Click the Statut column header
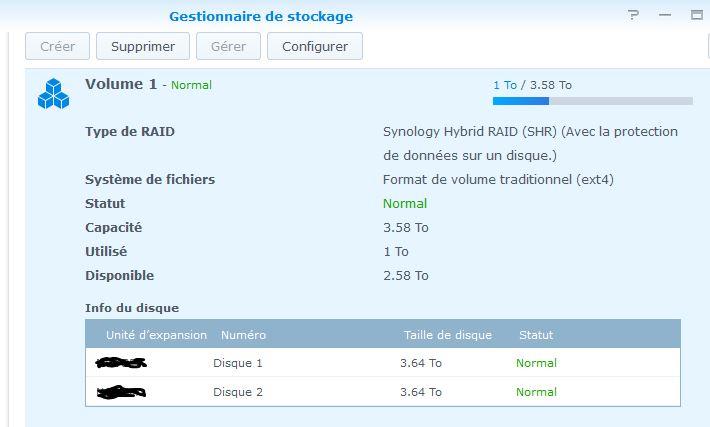The image size is (710, 427). 535,335
